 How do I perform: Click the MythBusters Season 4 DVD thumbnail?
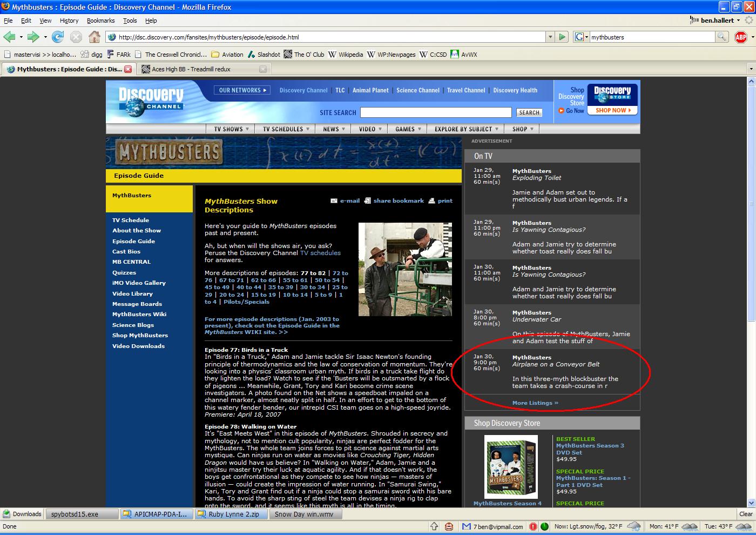click(x=511, y=467)
